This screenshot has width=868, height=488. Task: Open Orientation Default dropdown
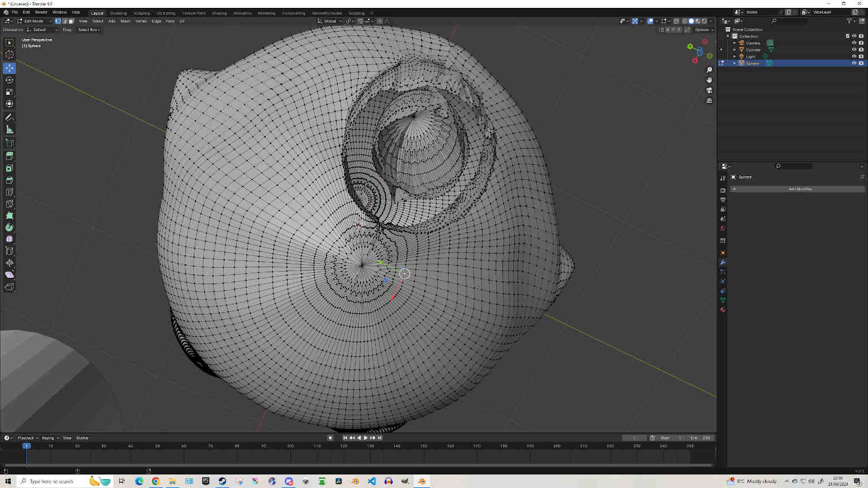coord(42,29)
